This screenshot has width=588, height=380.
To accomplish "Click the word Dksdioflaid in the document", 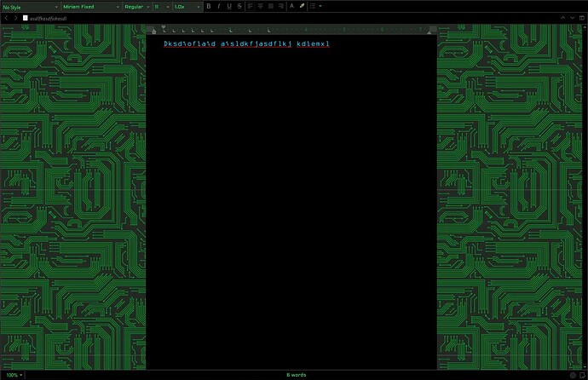I will pyautogui.click(x=189, y=43).
